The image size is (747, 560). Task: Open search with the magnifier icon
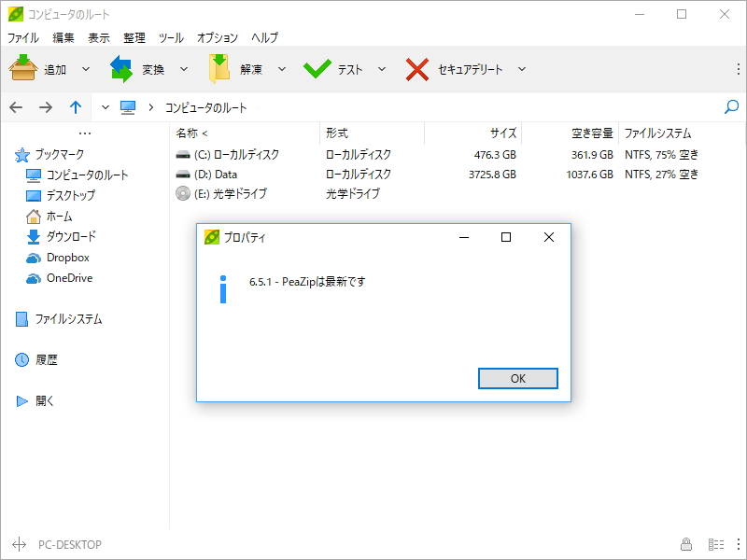pos(731,107)
